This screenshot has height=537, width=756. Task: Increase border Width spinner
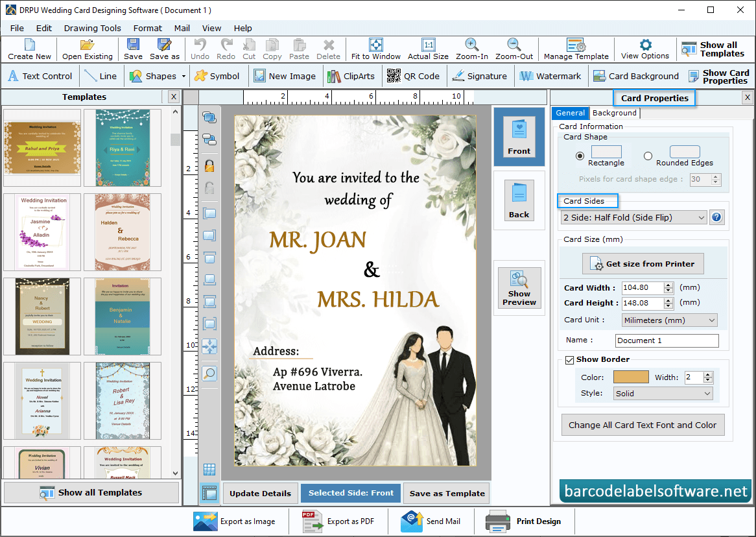[x=708, y=375]
